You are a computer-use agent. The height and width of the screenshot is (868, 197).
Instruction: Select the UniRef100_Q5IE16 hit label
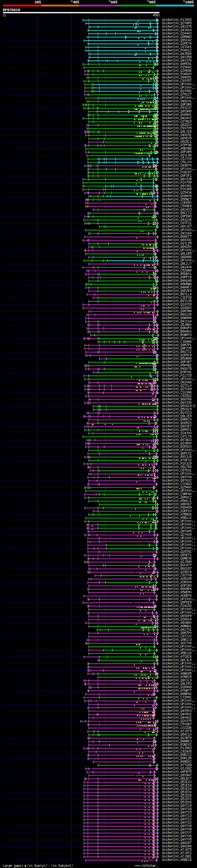click(177, 785)
